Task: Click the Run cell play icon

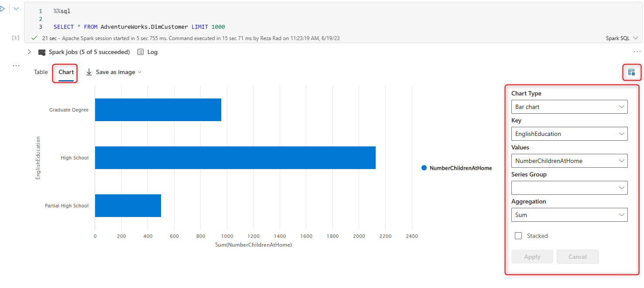Action: click(3, 9)
